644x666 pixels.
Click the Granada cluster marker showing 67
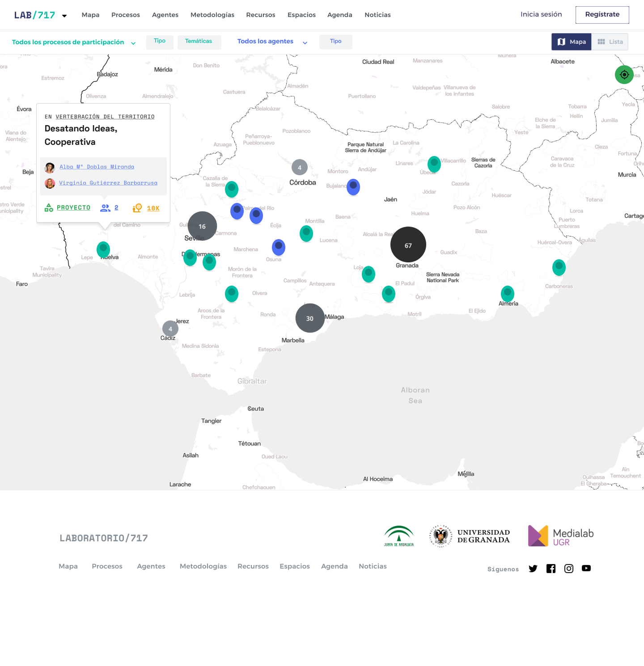408,245
